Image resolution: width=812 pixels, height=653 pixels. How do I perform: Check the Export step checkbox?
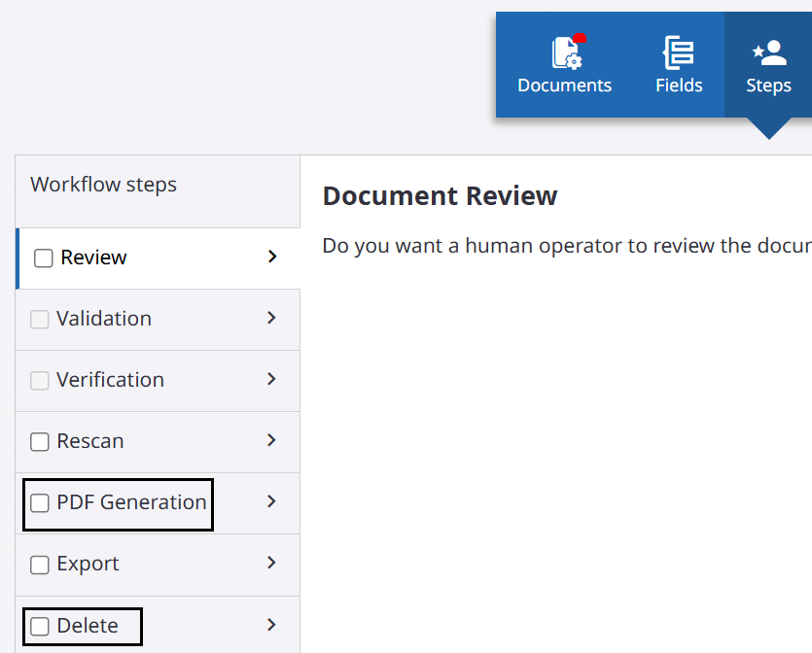click(39, 565)
